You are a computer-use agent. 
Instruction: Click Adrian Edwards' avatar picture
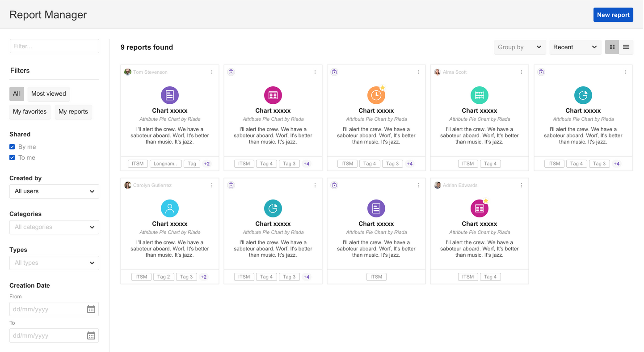coord(438,185)
